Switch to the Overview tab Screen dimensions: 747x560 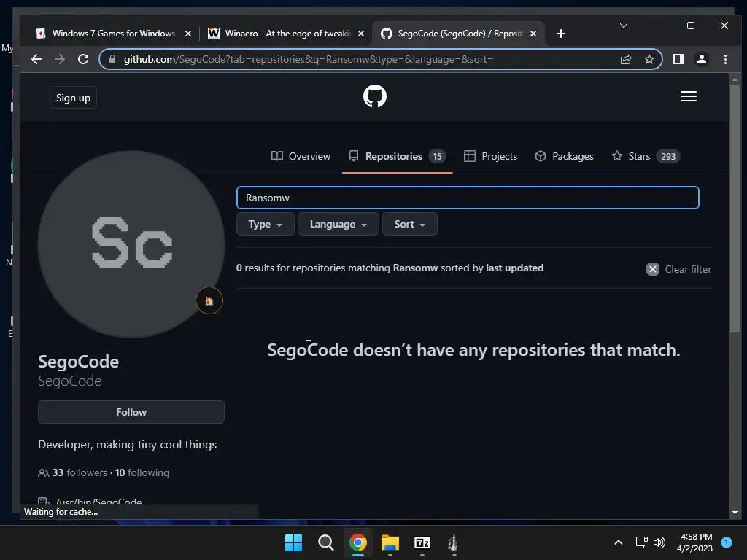point(301,156)
